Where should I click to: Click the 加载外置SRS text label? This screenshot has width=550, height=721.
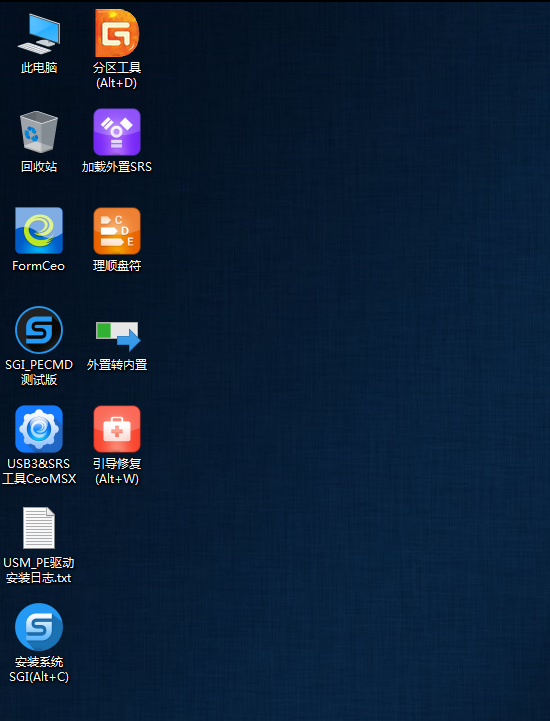117,166
